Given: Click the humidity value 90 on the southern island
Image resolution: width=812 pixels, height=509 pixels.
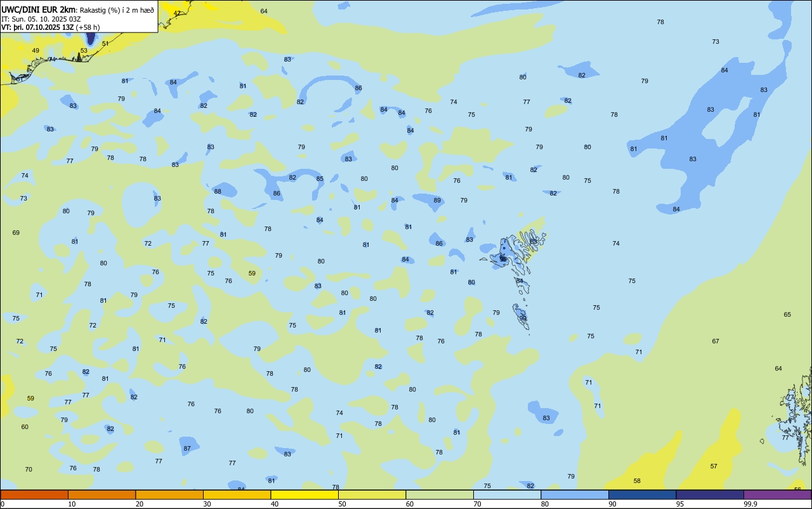Looking at the screenshot, I should coord(523,319).
